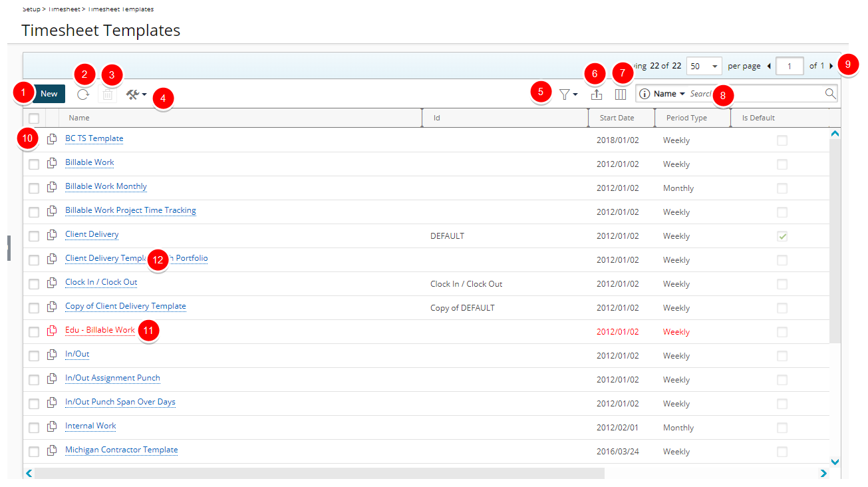Check the Billable Work row checkbox
Screen dimensions: 868x487
point(34,164)
